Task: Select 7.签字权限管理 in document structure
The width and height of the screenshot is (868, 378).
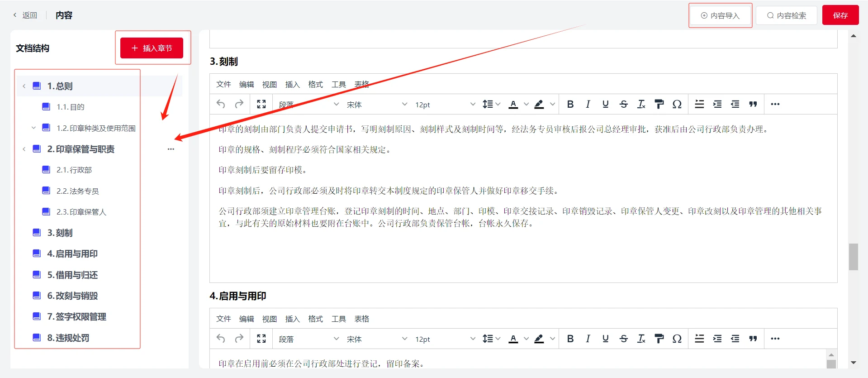Action: (77, 316)
